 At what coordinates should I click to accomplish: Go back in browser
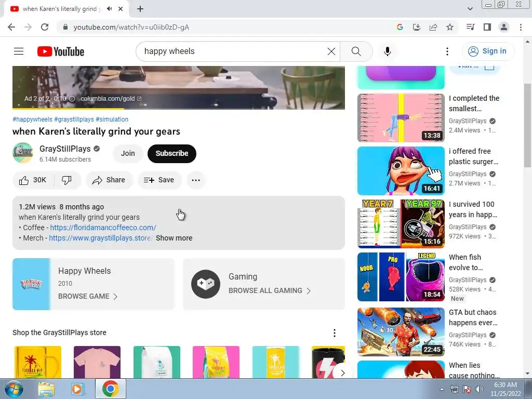(11, 27)
